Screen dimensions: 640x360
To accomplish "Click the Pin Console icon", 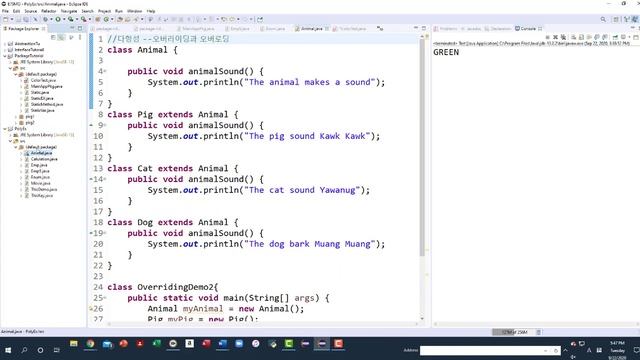I will coord(615,37).
